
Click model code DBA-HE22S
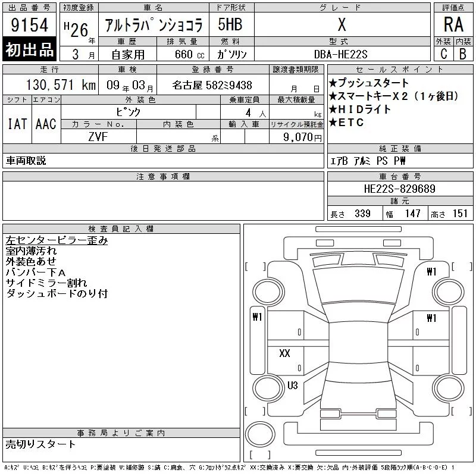click(340, 55)
